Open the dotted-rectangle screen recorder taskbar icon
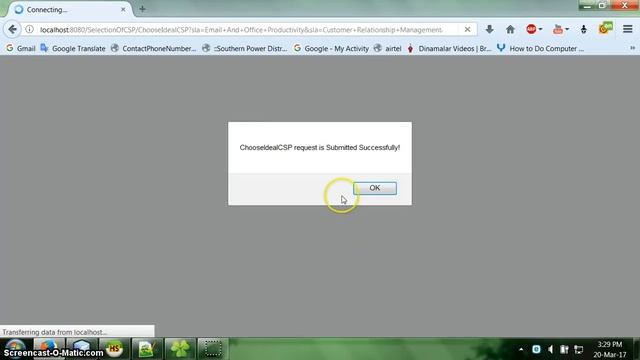 213,349
